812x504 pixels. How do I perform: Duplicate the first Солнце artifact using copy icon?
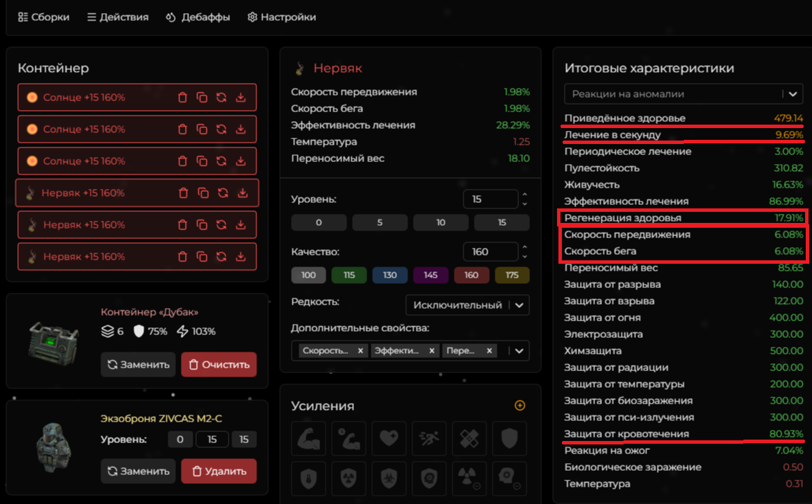(202, 98)
